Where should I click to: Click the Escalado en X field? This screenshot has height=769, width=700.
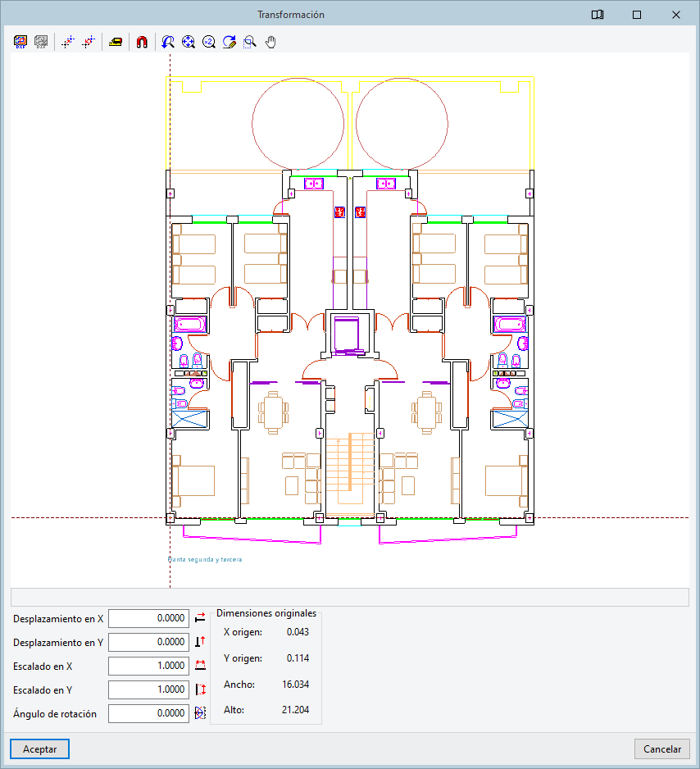pyautogui.click(x=148, y=666)
